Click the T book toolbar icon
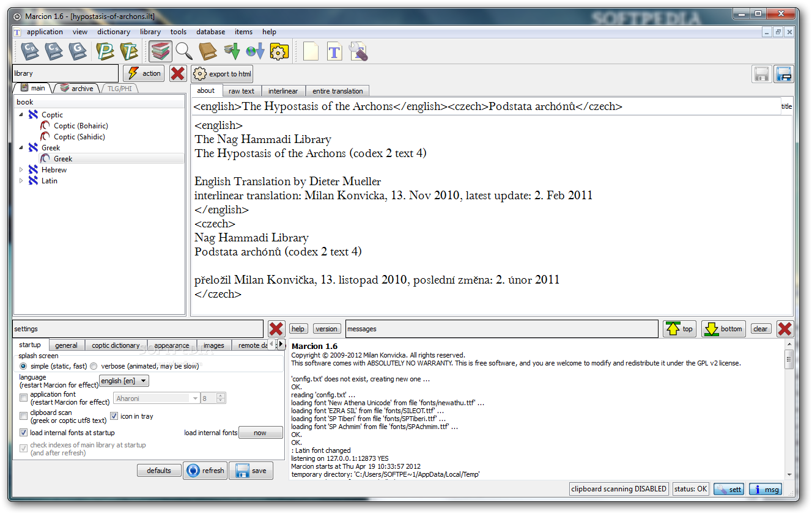 129,51
